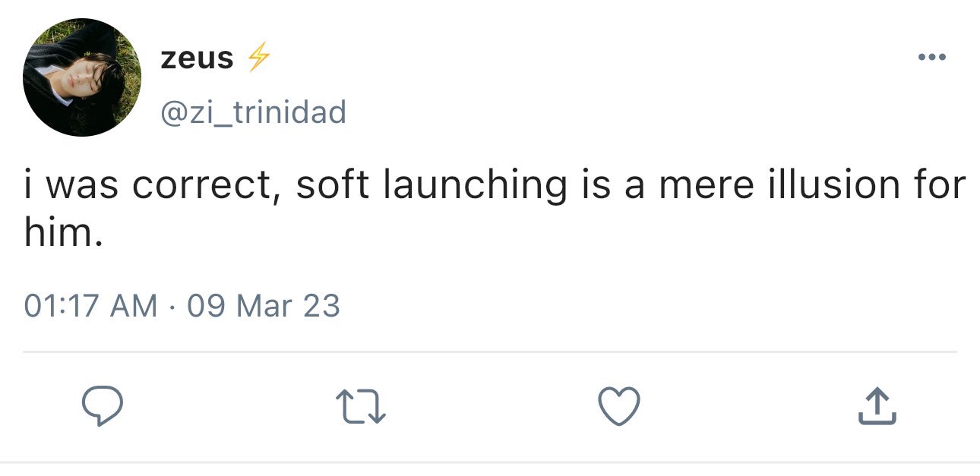
Task: Like the tweet with the heart icon
Action: point(619,406)
